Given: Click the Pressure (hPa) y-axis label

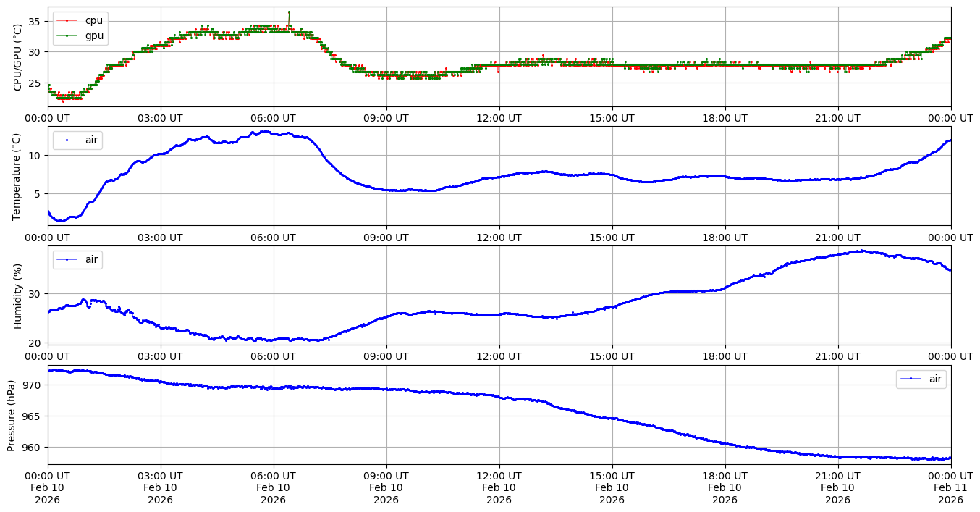Looking at the screenshot, I should pos(12,415).
